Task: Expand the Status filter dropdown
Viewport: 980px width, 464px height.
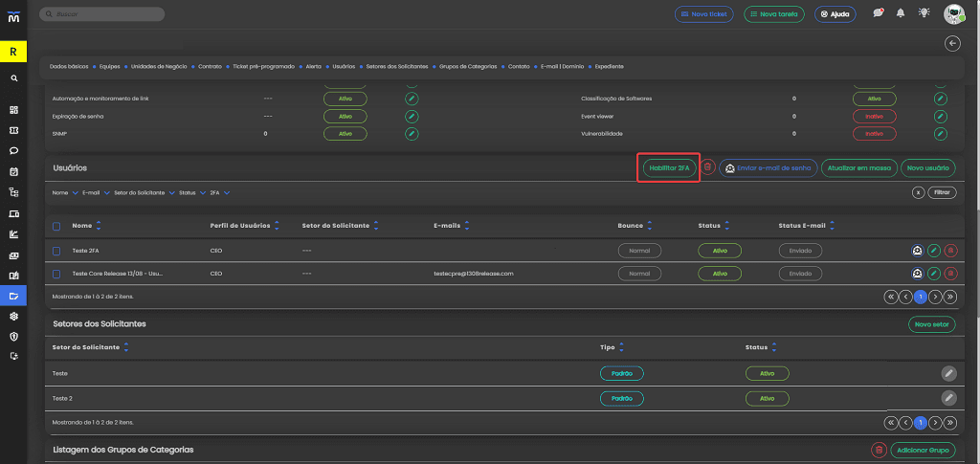Action: coord(192,193)
